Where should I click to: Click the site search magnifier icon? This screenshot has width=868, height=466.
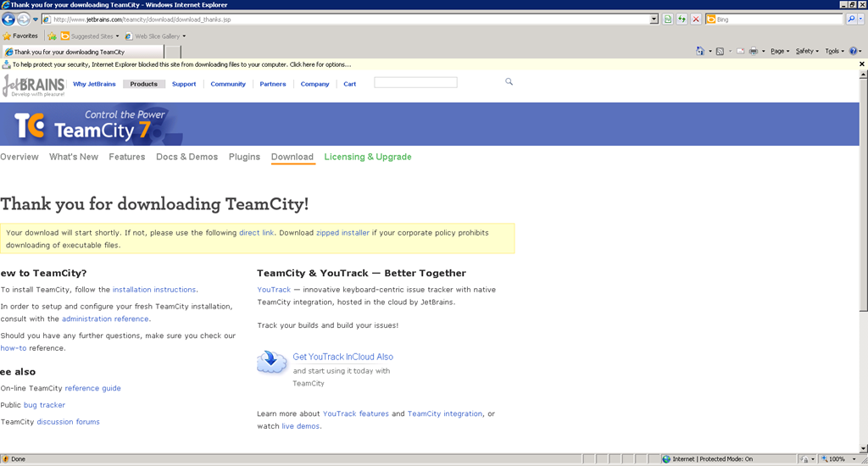[x=509, y=82]
